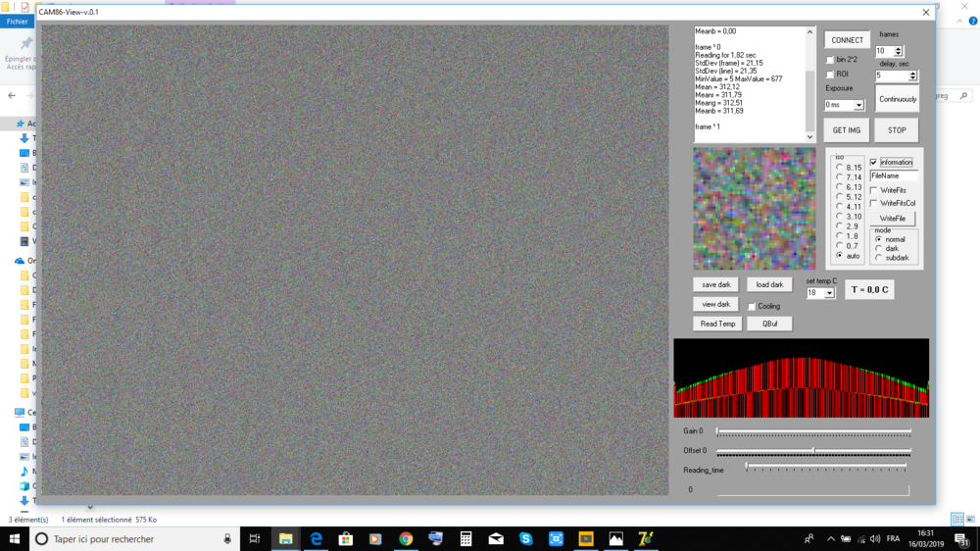This screenshot has width=980, height=551.
Task: Click the Gain slider track
Action: pos(813,431)
